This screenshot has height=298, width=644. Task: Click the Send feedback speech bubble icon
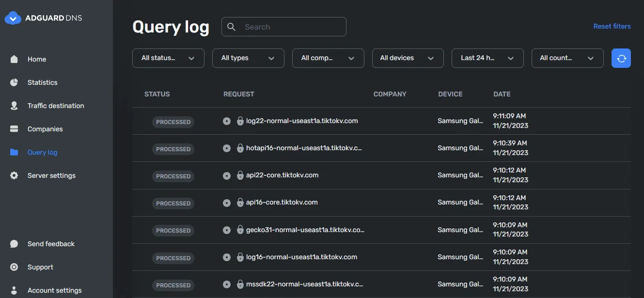tap(14, 244)
